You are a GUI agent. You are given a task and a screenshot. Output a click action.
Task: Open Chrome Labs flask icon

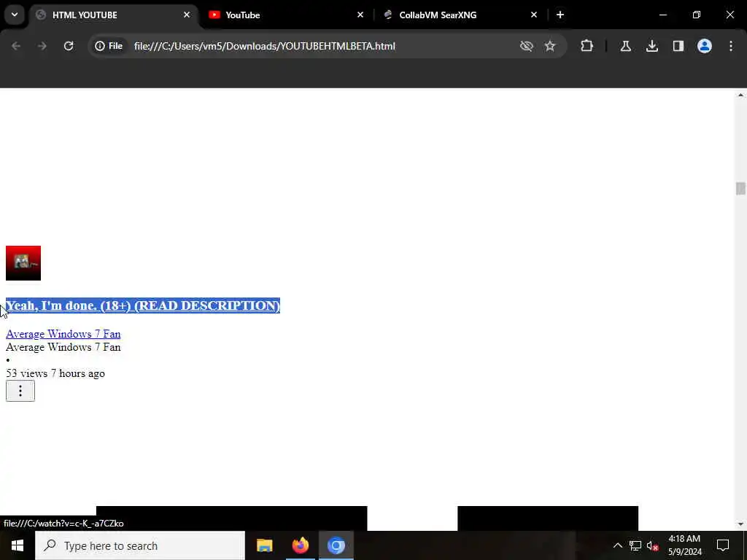click(625, 46)
